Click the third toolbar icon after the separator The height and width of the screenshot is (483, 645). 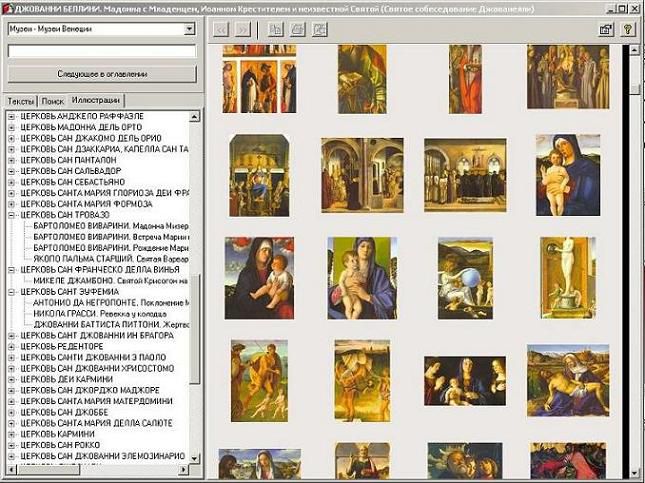click(319, 30)
